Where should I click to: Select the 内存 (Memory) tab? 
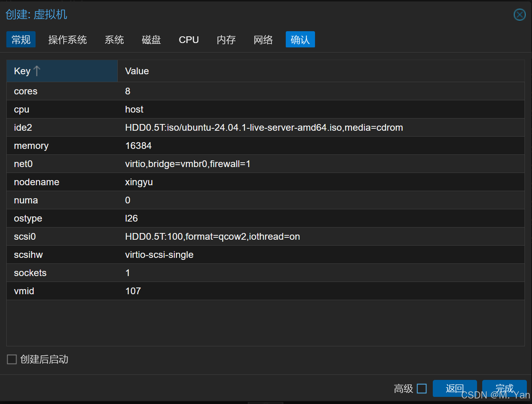pyautogui.click(x=226, y=39)
